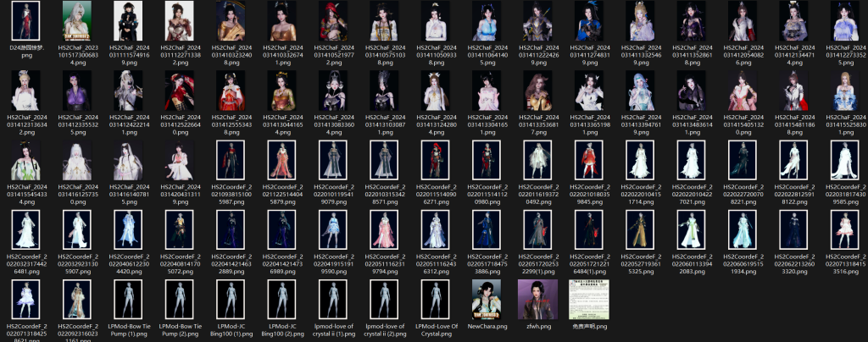This screenshot has height=342, width=868.
Task: Select lpmod-love of crystal ii (1).png
Action: [x=333, y=298]
